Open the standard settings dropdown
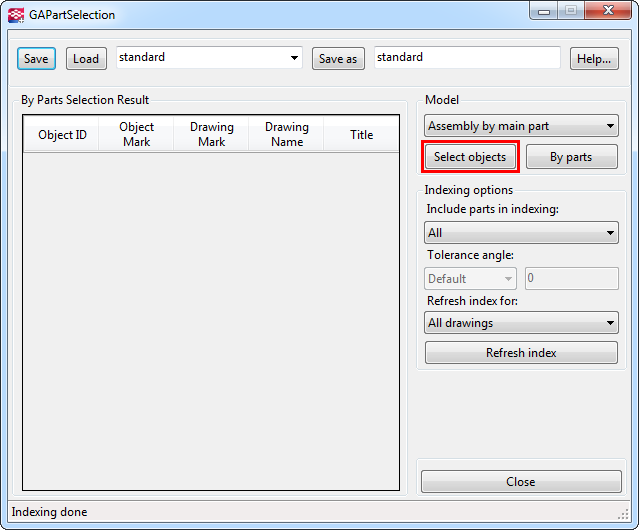 [x=209, y=57]
